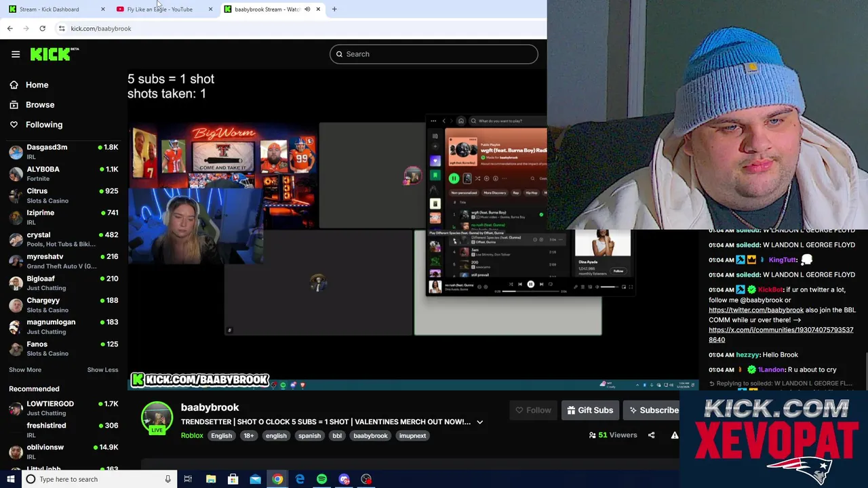Screen dimensions: 868x488
Task: Subscribe to baabybrook
Action: (x=652, y=410)
